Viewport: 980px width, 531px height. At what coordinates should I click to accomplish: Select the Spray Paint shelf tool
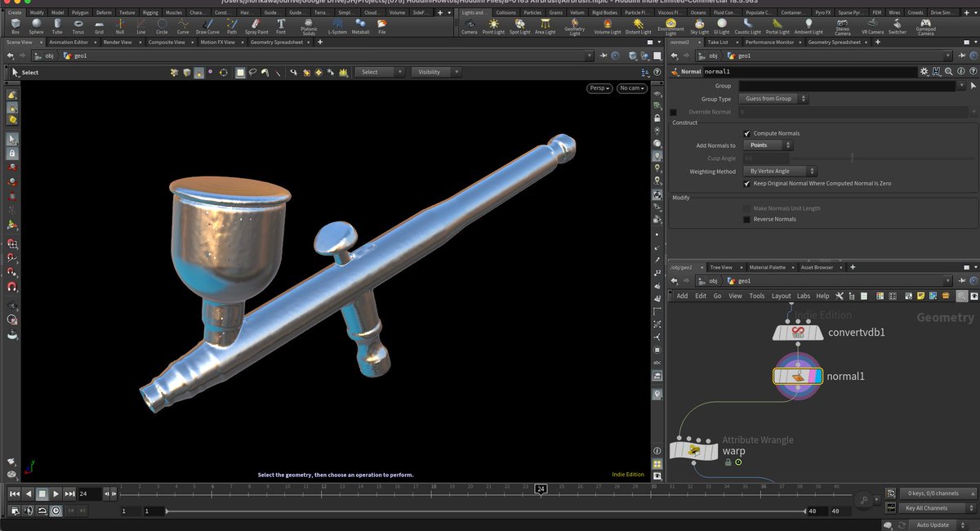coord(256,26)
